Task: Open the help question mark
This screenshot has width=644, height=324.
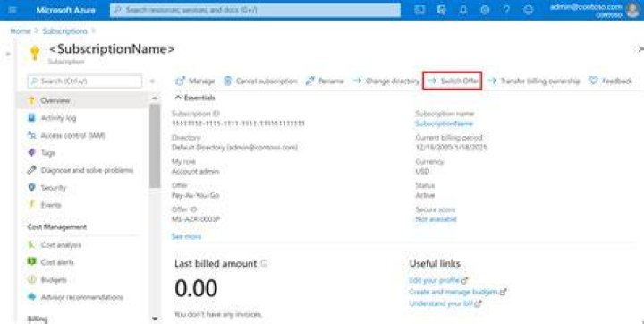Action: coord(507,10)
